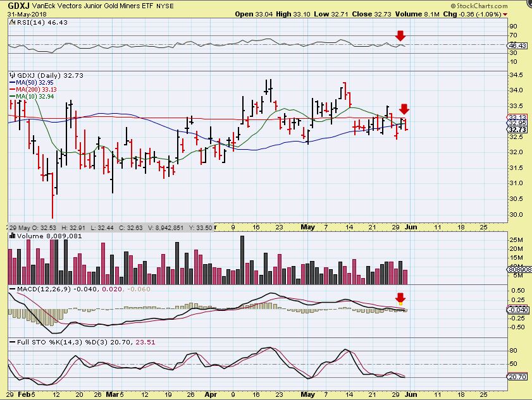The width and height of the screenshot is (532, 400).
Task: Click the Volume 8,089,081 label
Action: 49,236
